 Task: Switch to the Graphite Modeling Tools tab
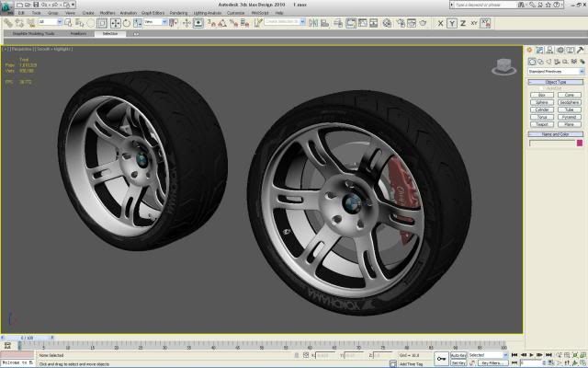[x=33, y=34]
